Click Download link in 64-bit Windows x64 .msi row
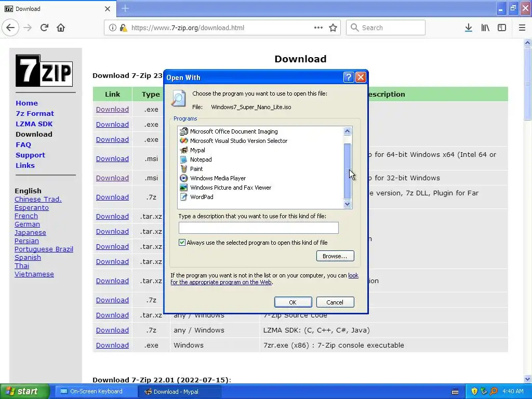532x399 pixels. [112, 158]
